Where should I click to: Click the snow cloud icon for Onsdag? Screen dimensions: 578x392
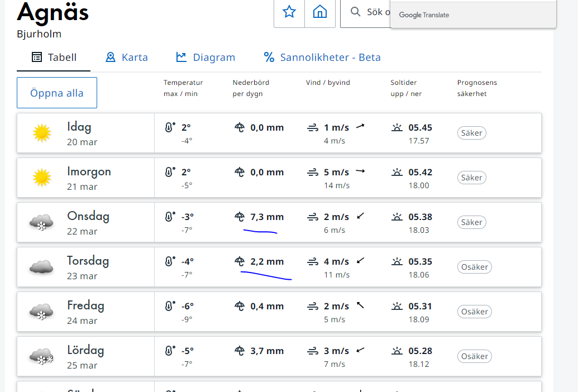click(x=41, y=222)
